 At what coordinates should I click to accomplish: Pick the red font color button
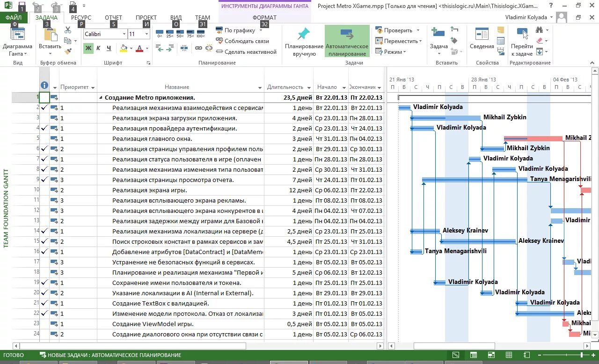point(139,48)
